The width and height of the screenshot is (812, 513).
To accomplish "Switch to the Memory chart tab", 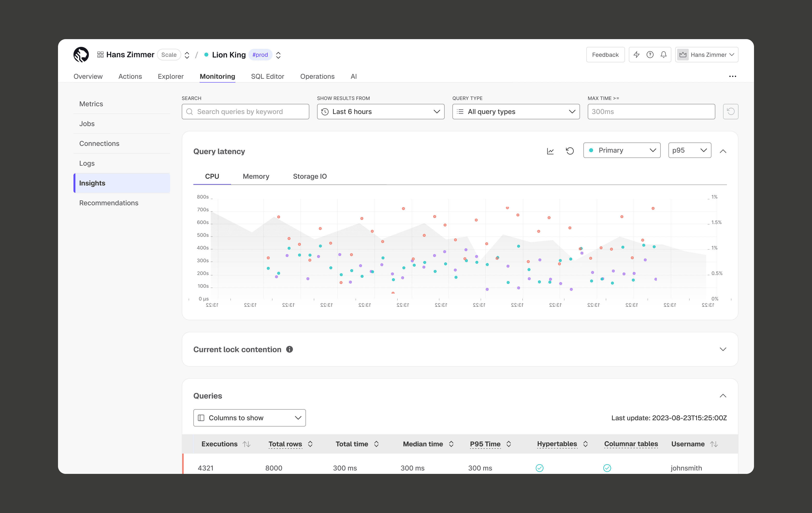I will (256, 176).
